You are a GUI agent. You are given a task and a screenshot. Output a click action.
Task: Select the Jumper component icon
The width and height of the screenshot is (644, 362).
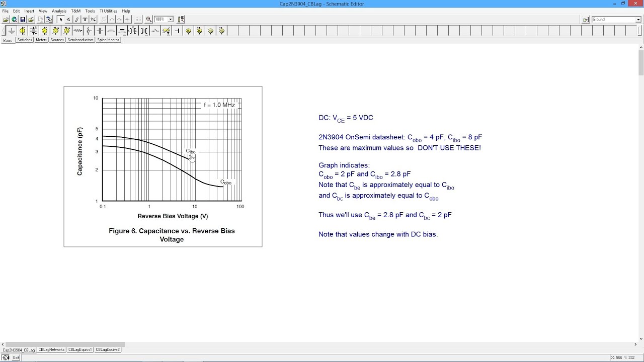pyautogui.click(x=177, y=31)
